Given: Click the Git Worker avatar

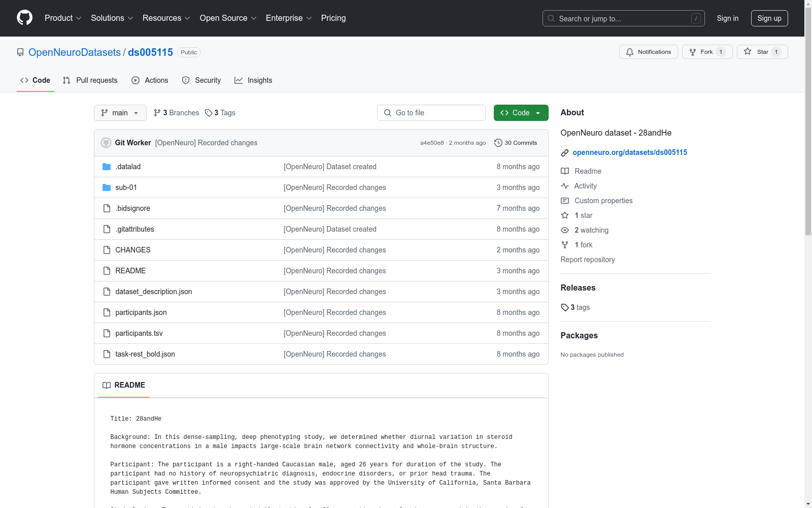Looking at the screenshot, I should point(106,143).
